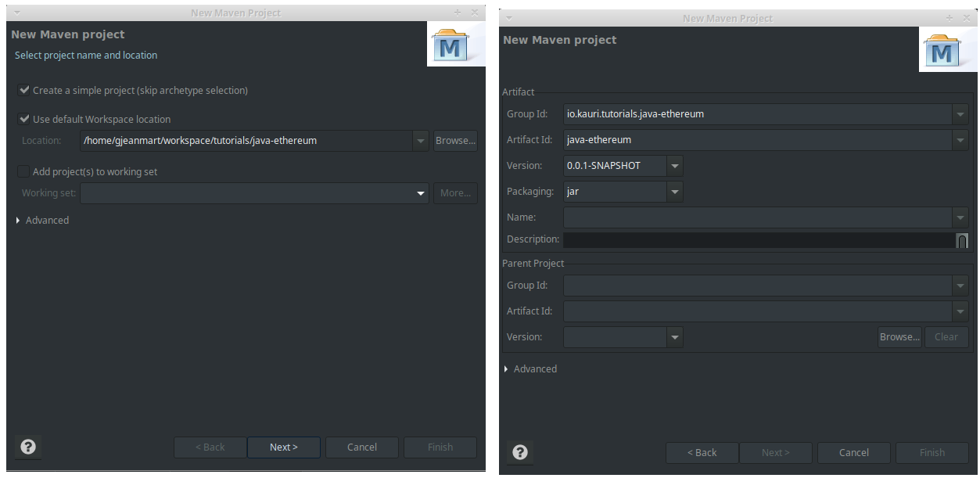Click Next > in the Artifact dialog
The height and width of the screenshot is (478, 980).
[x=776, y=453]
